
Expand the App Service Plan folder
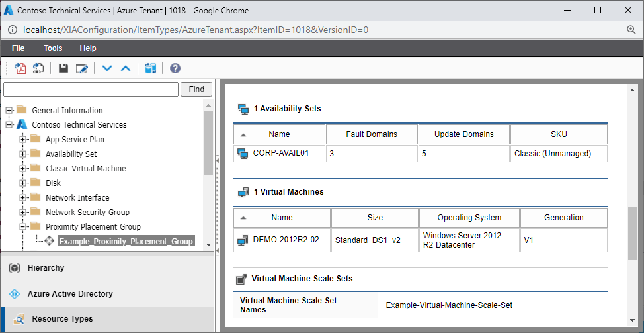pyautogui.click(x=23, y=140)
